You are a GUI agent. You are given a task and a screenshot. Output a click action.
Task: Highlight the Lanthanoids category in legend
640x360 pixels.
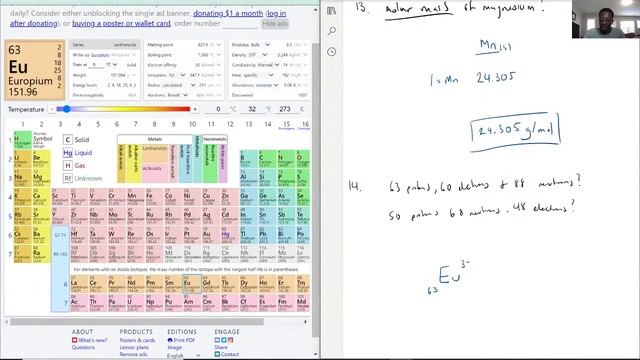click(155, 154)
